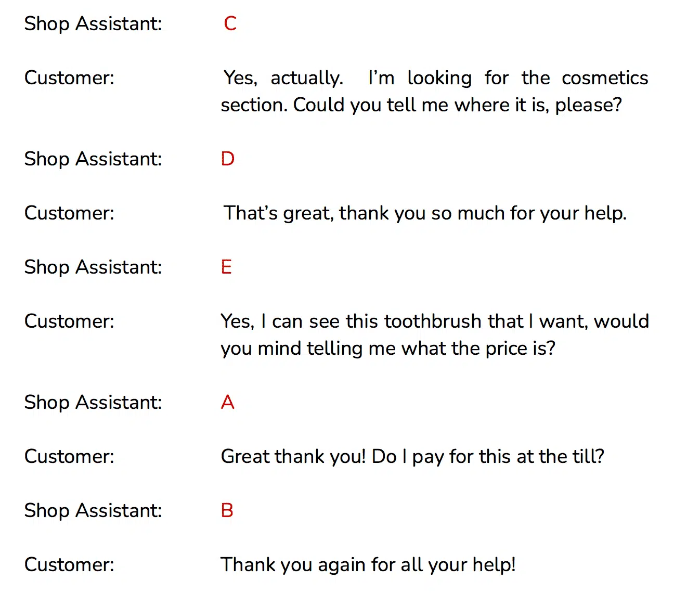
Task: Click the Customer label beside toothbrush line
Action: (x=69, y=321)
